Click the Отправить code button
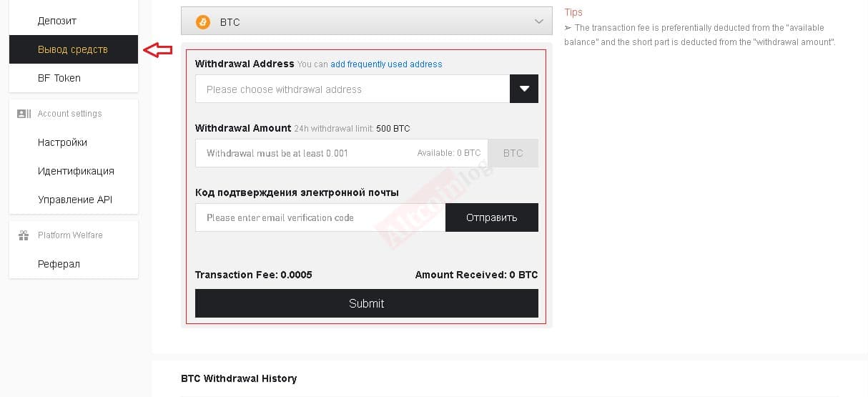Screen dimensions: 868x397 (x=492, y=217)
